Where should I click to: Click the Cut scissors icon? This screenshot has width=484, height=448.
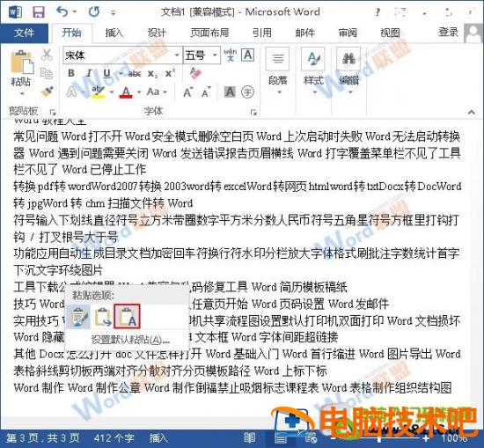47,55
